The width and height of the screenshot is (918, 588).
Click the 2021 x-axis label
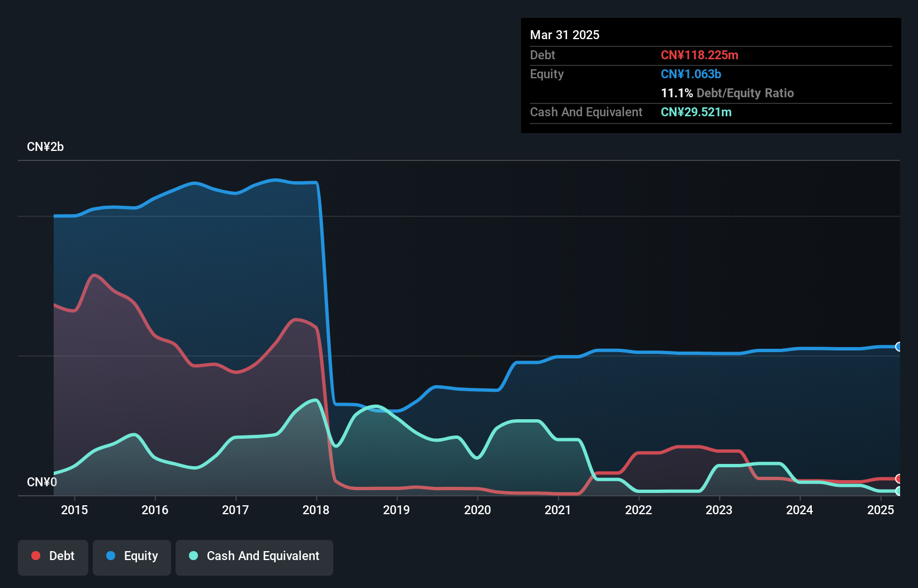[558, 510]
